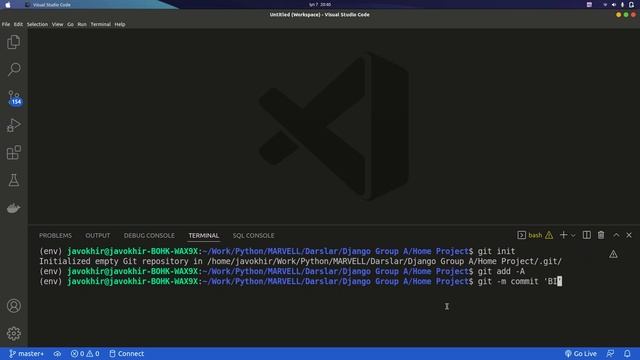
Task: Click the 'git init' command line
Action: tap(277, 251)
